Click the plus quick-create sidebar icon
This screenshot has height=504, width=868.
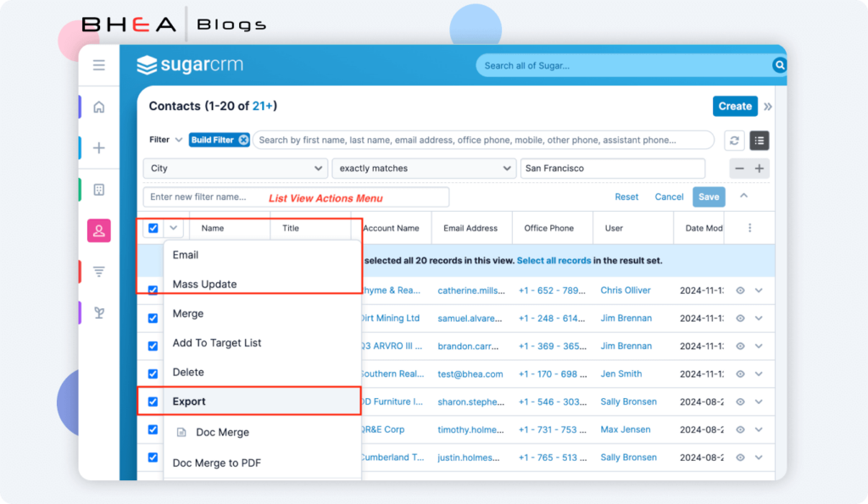point(99,147)
